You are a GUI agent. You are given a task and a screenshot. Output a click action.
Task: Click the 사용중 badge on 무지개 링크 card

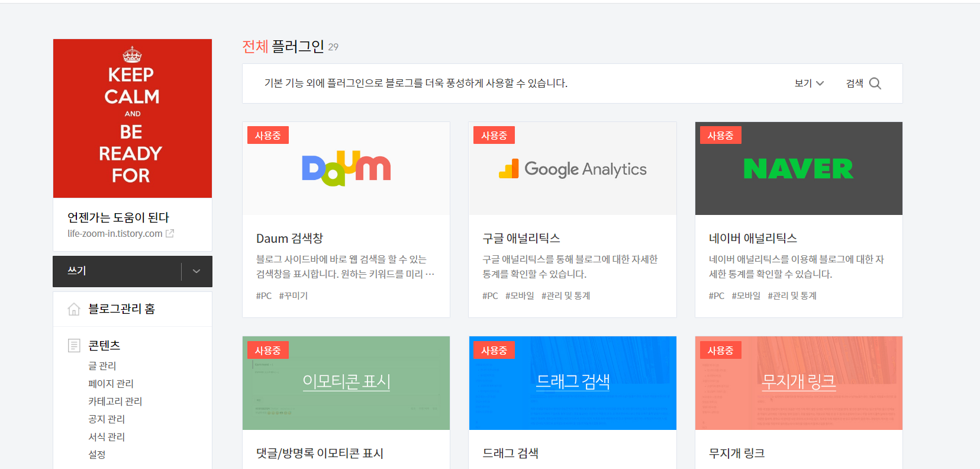click(721, 351)
